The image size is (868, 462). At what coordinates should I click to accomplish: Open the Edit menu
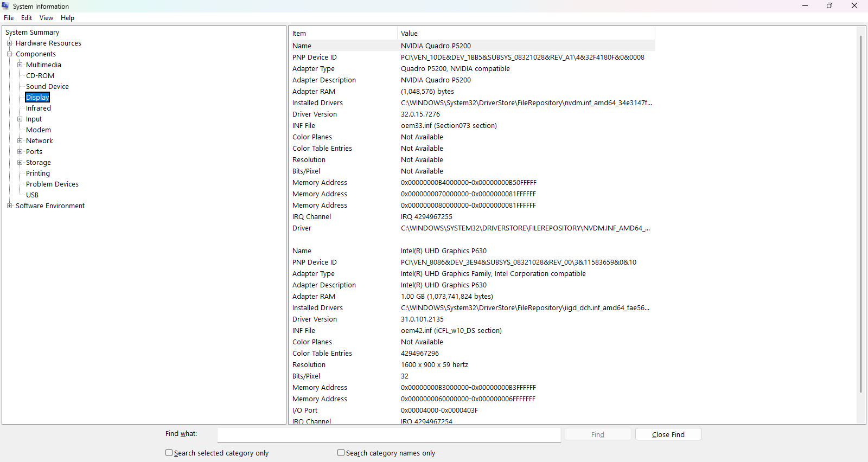[x=27, y=18]
